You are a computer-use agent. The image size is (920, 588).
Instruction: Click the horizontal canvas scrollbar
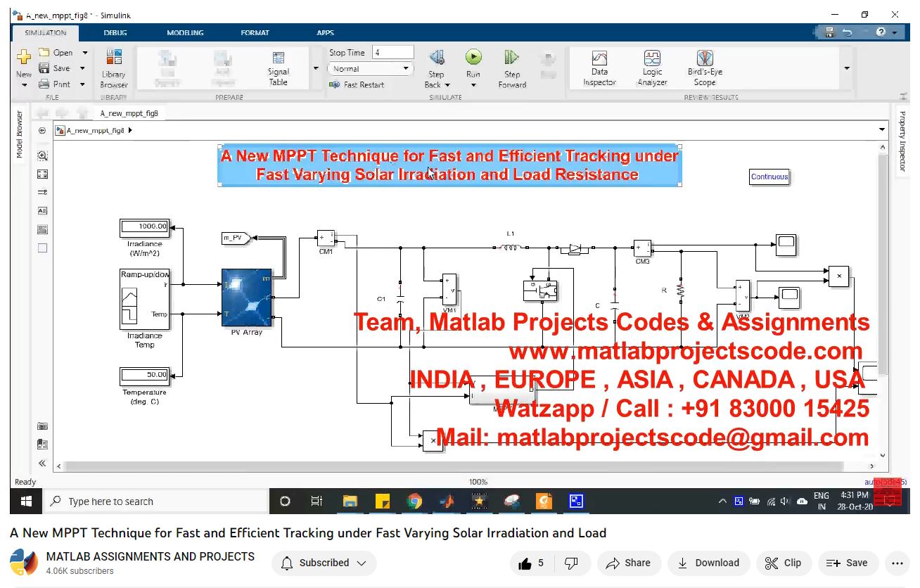tap(450, 466)
